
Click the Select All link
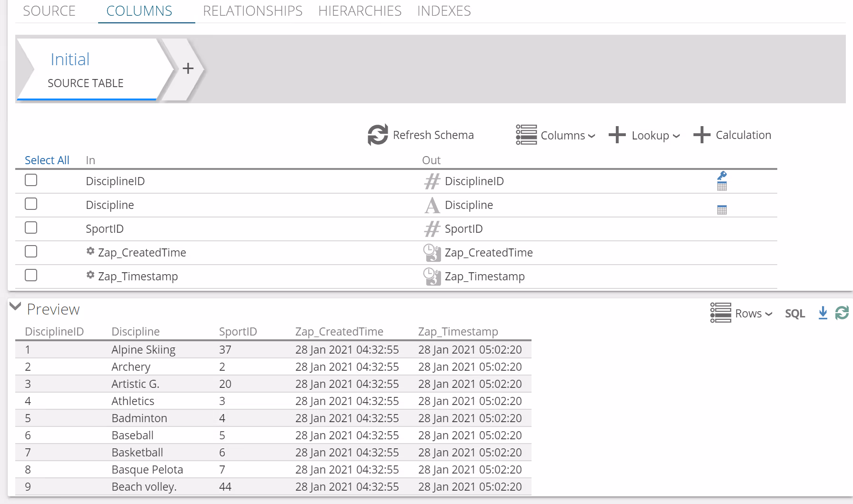pyautogui.click(x=47, y=160)
